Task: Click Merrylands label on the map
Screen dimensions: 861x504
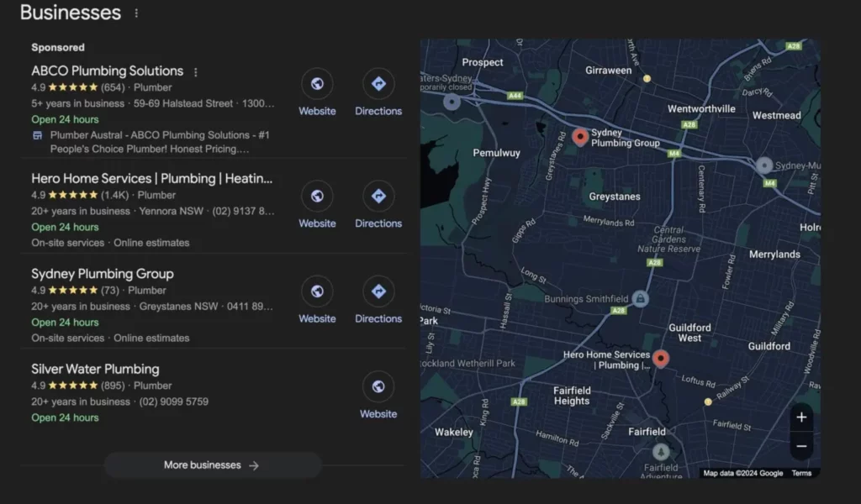Action: pos(774,255)
